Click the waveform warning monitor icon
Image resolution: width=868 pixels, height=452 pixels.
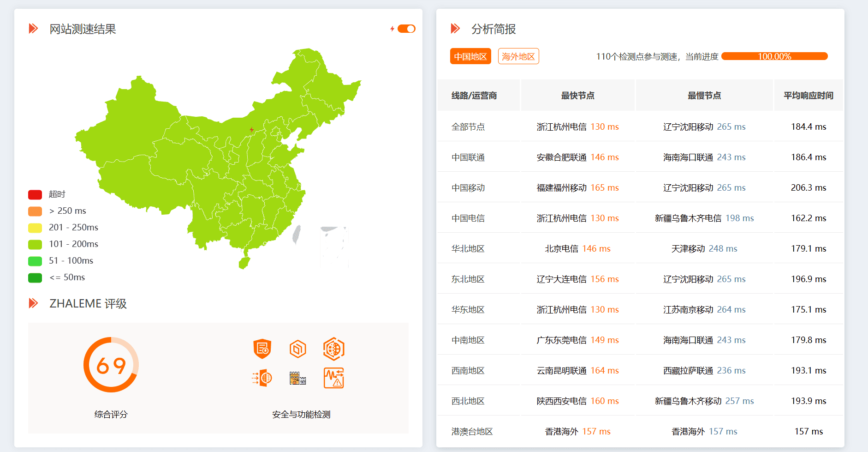(x=333, y=378)
